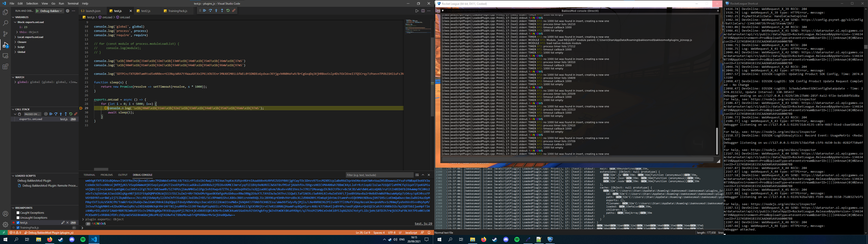Open the Extensions sidebar view
The height and width of the screenshot is (244, 868).
point(5,67)
